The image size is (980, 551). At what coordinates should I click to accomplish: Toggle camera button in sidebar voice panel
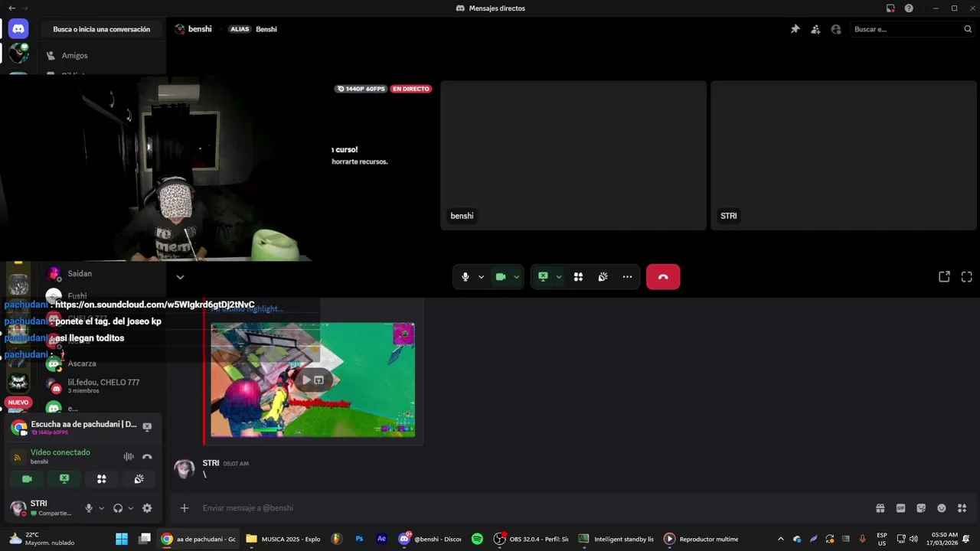click(27, 479)
